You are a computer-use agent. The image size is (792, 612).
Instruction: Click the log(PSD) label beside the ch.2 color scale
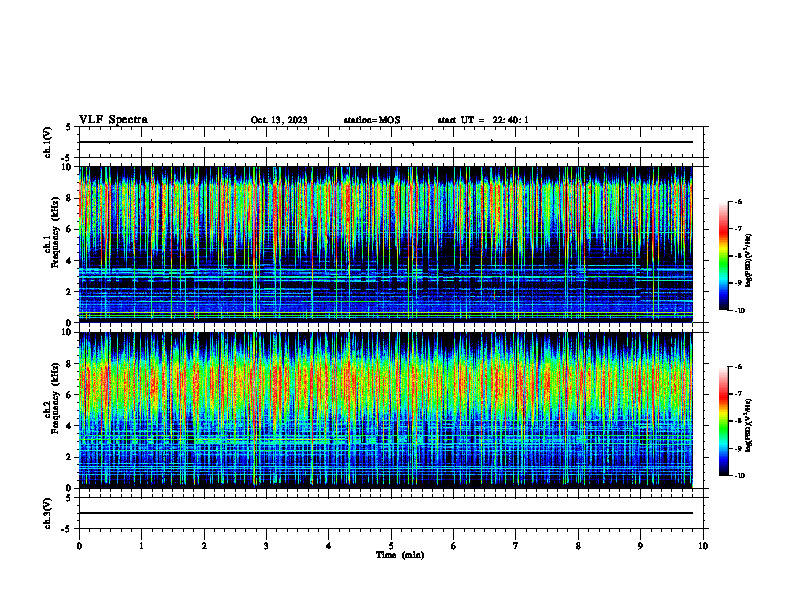click(749, 425)
